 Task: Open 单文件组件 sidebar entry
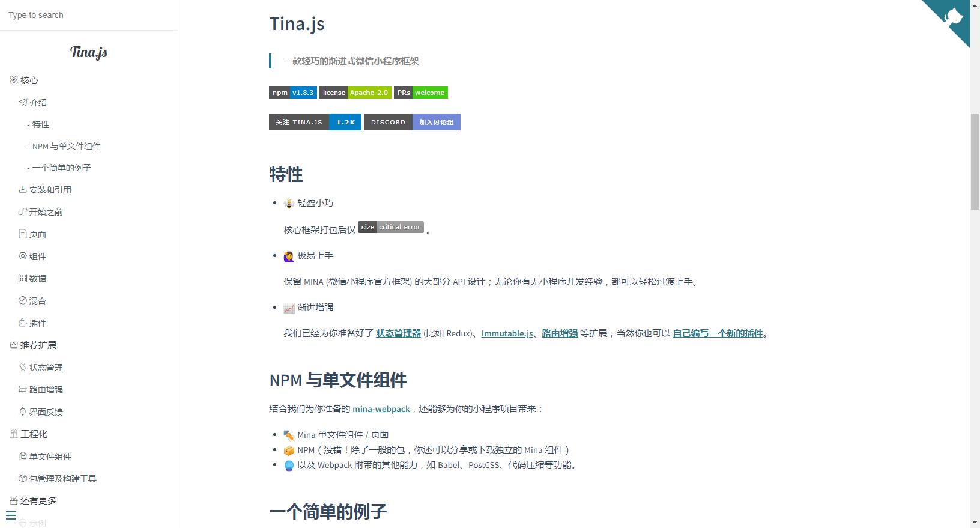pos(50,457)
